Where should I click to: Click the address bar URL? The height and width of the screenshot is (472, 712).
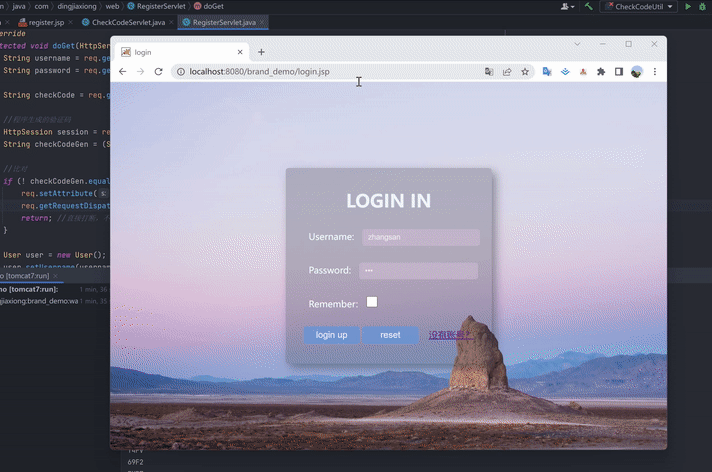259,72
